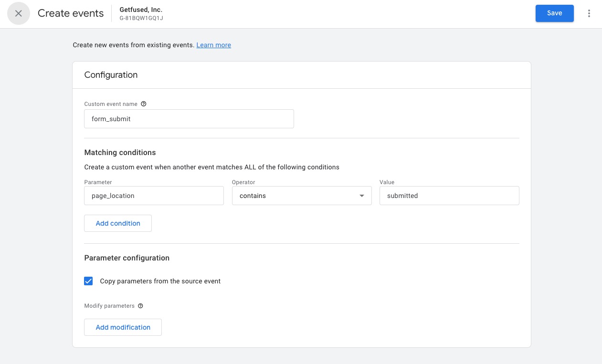Click the Parameter field containing page_location

pyautogui.click(x=154, y=196)
